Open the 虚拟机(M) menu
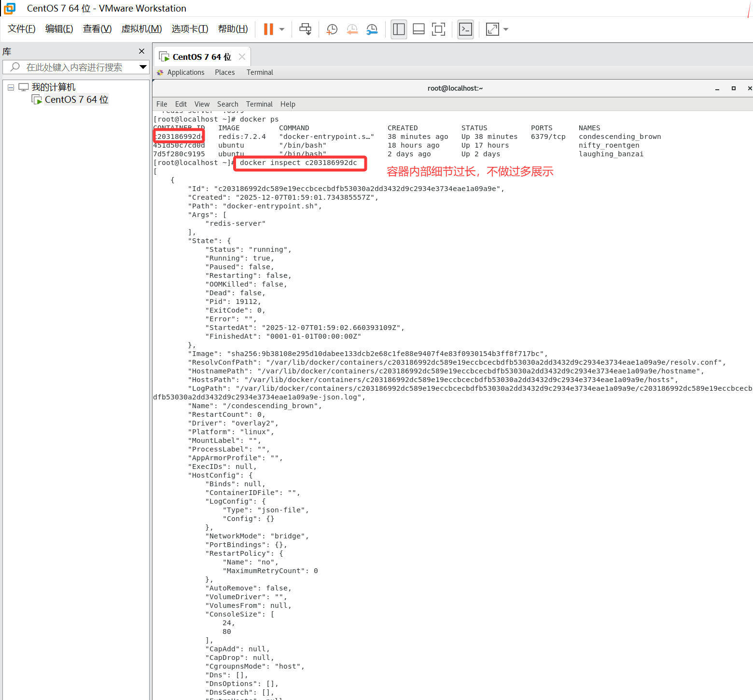This screenshot has height=700, width=753. (141, 29)
